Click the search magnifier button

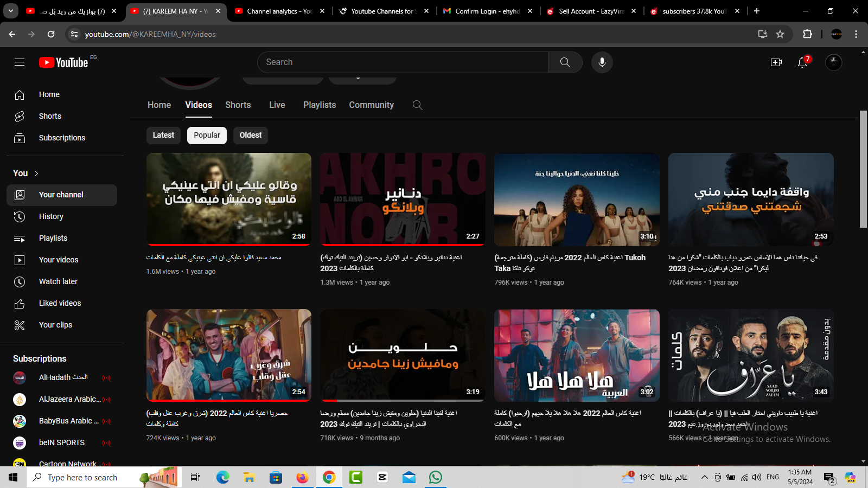[565, 62]
